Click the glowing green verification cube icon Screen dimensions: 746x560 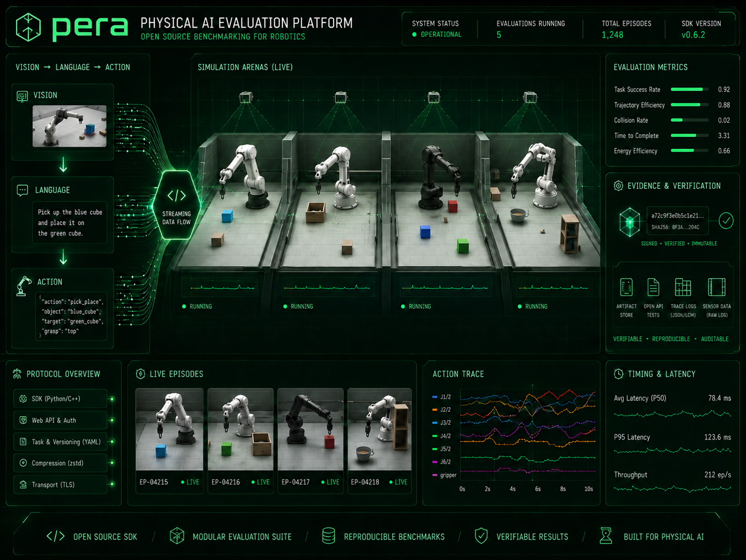[629, 222]
